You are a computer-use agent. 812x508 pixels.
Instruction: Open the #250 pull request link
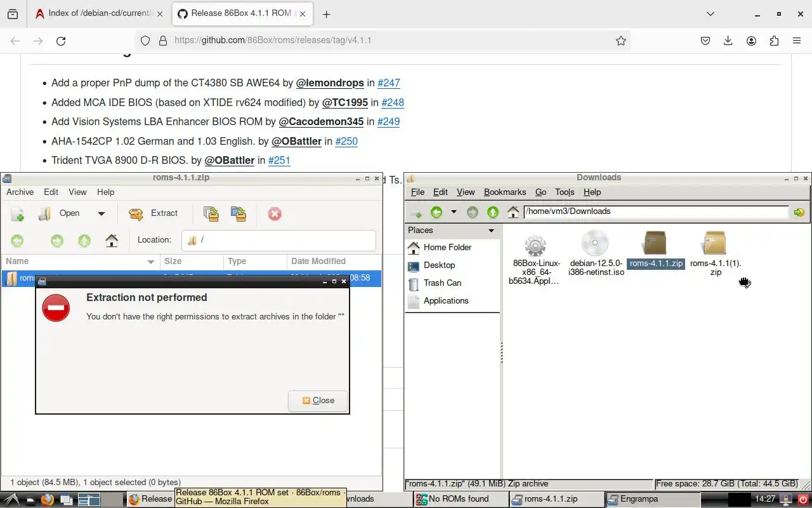tap(346, 141)
